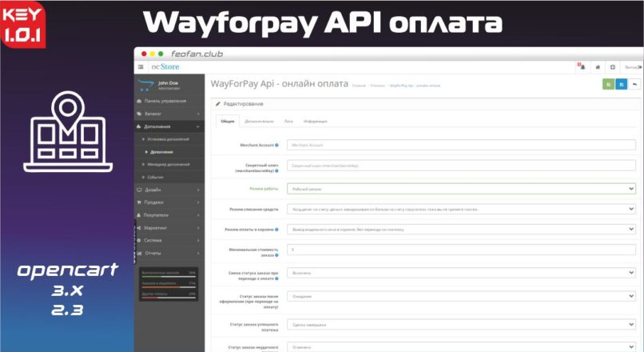
Task: Click help icon beside Минимальная стоимость заказа
Action: (x=276, y=255)
